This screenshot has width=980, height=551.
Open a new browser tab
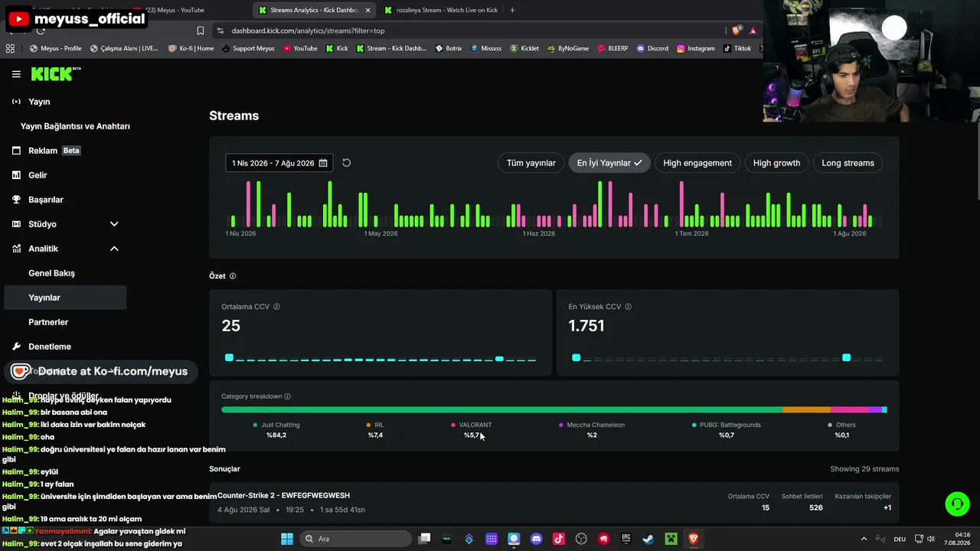click(512, 10)
